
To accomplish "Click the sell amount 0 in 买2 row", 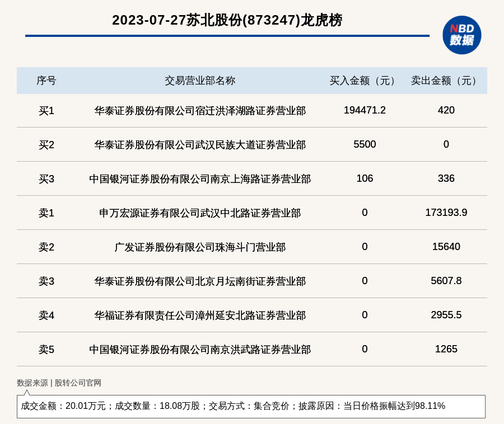I will [x=446, y=144].
